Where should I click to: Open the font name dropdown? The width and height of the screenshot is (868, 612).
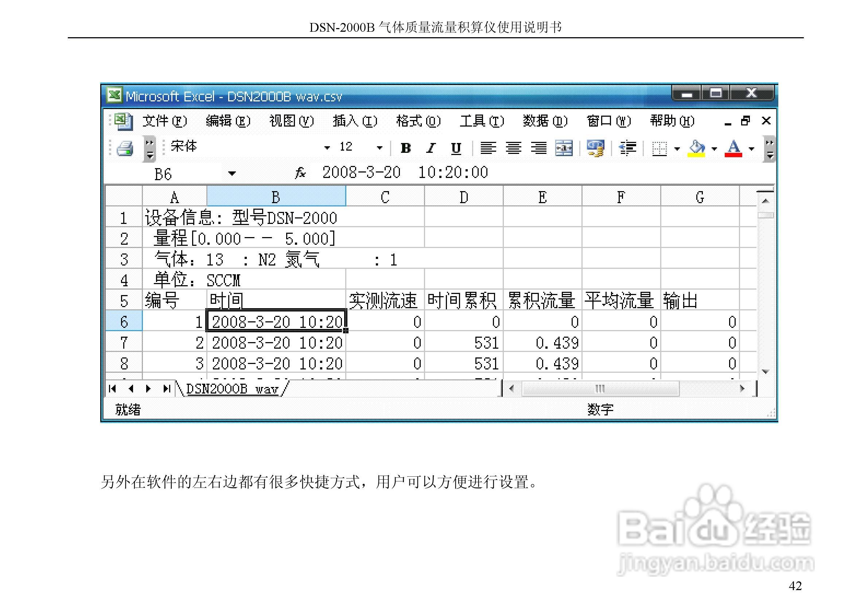(x=327, y=148)
